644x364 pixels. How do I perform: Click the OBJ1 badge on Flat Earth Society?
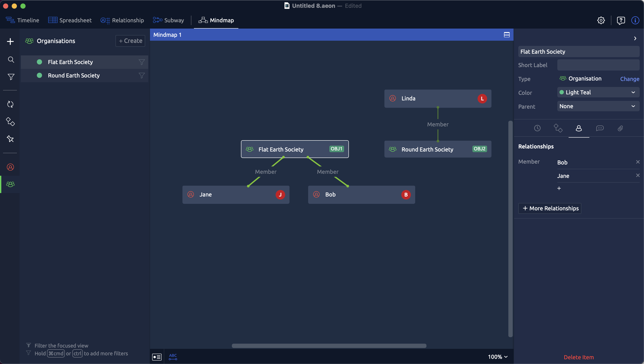click(x=336, y=149)
